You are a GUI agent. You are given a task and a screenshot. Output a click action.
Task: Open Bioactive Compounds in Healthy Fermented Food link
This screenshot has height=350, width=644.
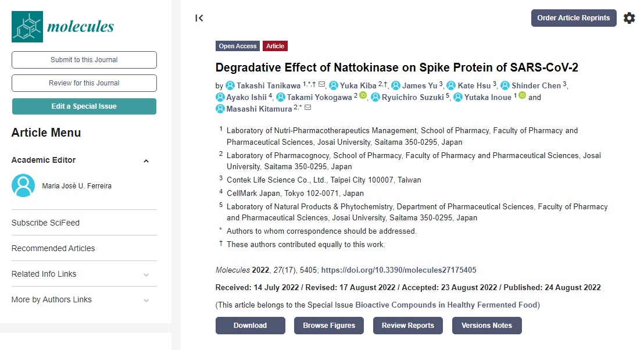pyautogui.click(x=446, y=305)
